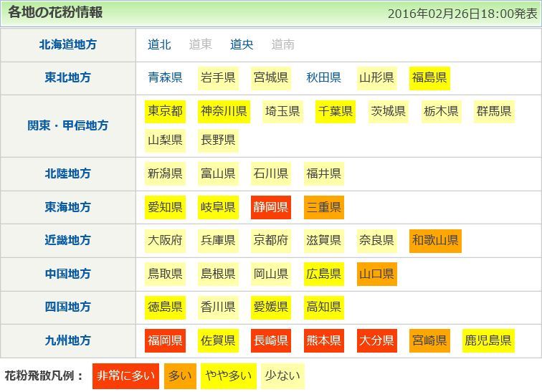Select the 長野県 prefecture link

point(218,140)
